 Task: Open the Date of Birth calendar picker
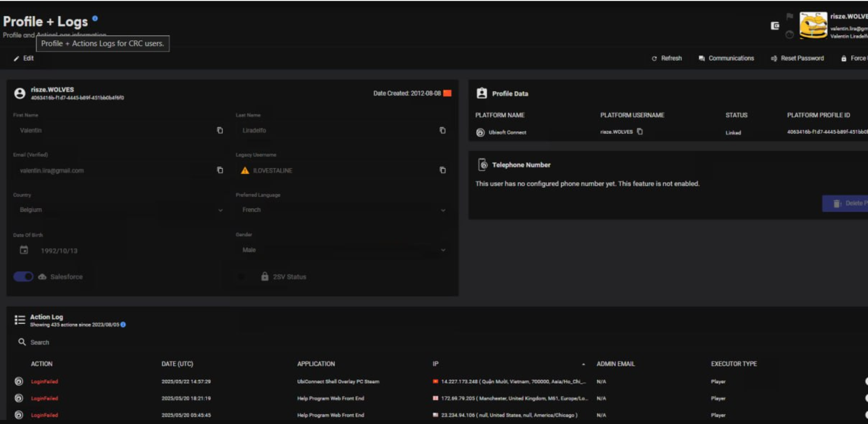point(24,250)
